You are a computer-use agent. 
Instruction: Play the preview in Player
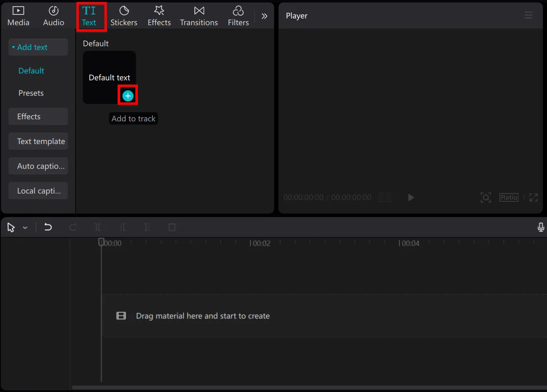tap(411, 197)
